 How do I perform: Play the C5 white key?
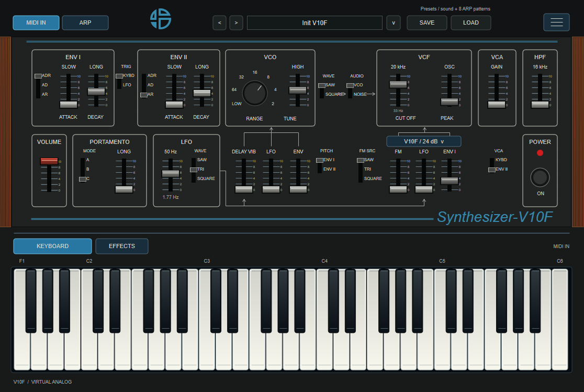point(442,350)
